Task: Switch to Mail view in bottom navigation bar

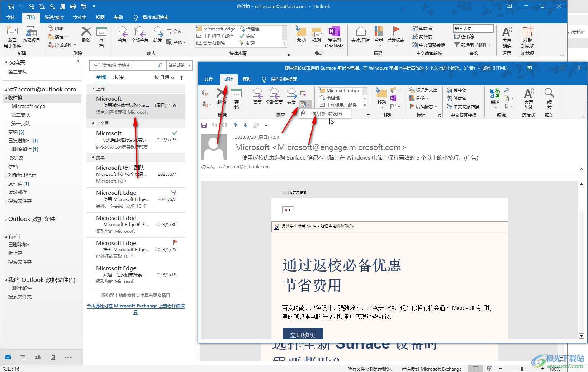Action: (8, 357)
